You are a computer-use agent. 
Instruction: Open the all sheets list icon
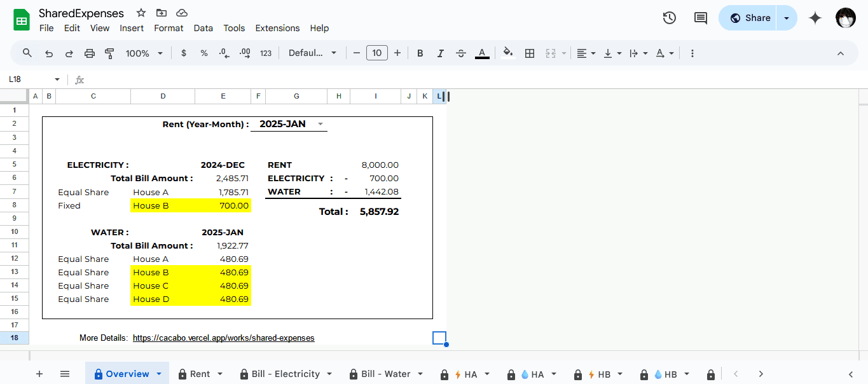(x=65, y=374)
